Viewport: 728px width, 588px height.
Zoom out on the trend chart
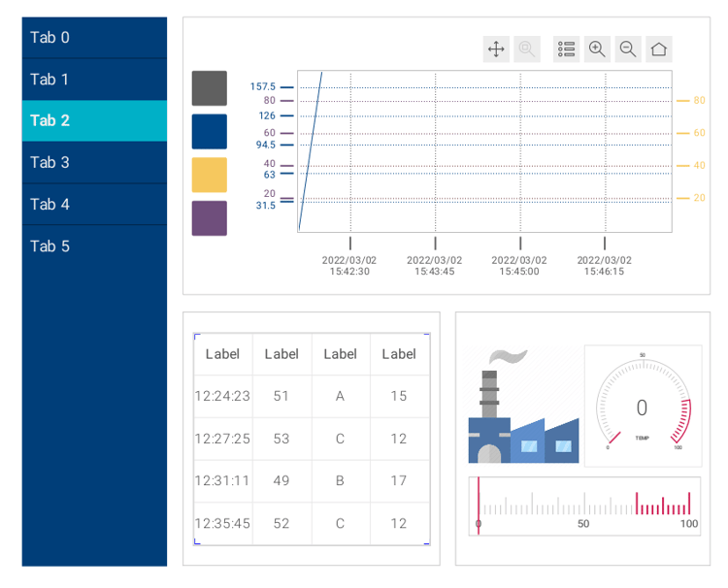(628, 49)
